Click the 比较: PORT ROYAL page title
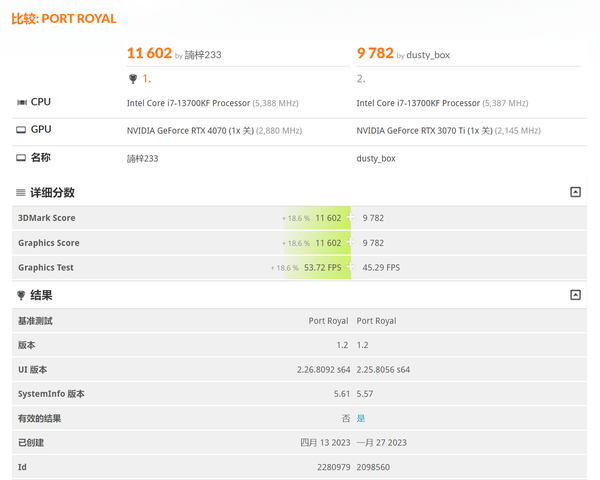This screenshot has width=600, height=480. click(x=63, y=19)
